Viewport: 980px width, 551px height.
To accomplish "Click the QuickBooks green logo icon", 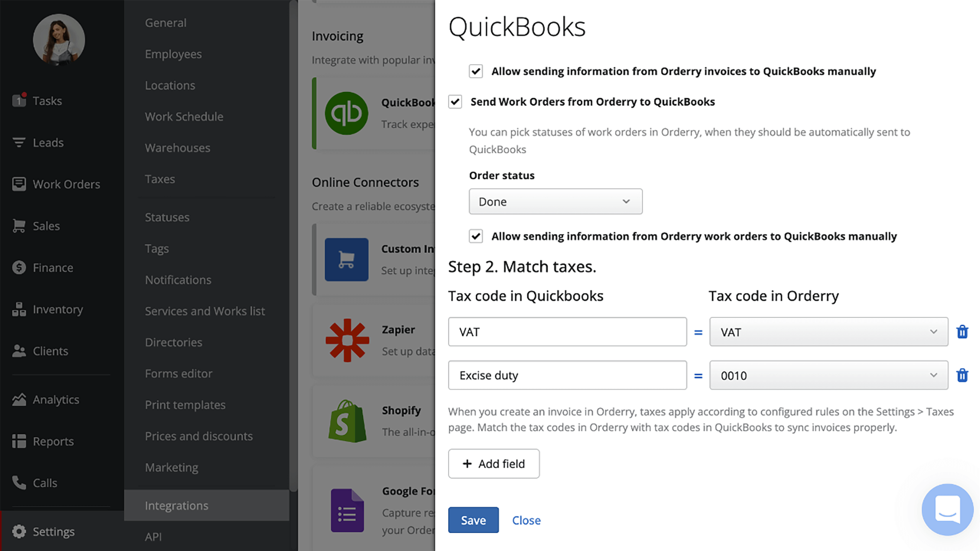I will coord(346,113).
